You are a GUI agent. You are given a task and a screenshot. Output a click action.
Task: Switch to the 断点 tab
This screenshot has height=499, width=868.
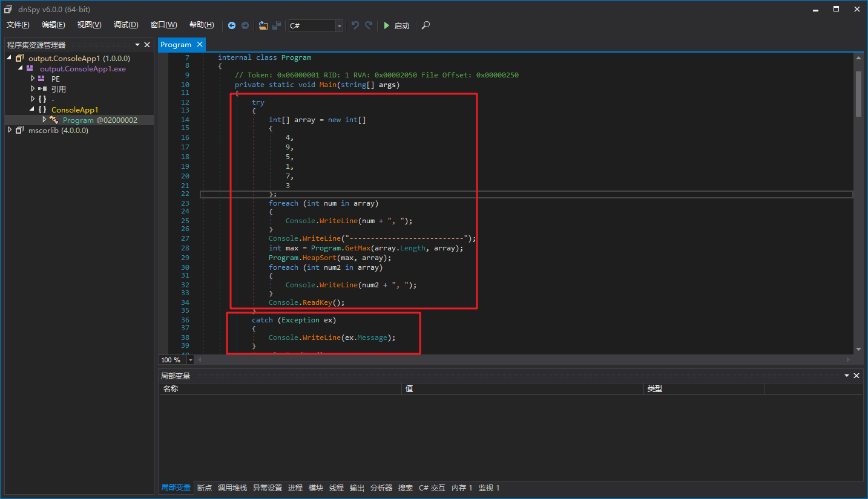[205, 488]
